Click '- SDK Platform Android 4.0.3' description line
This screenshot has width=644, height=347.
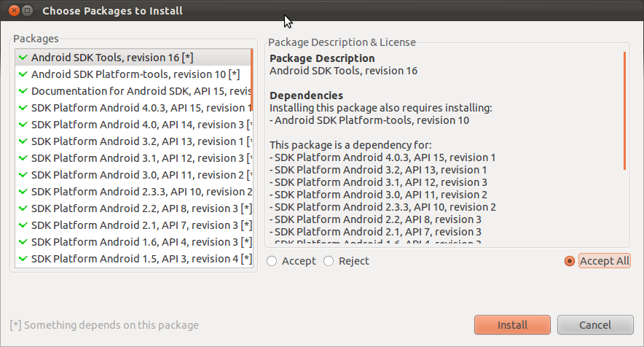(x=382, y=157)
